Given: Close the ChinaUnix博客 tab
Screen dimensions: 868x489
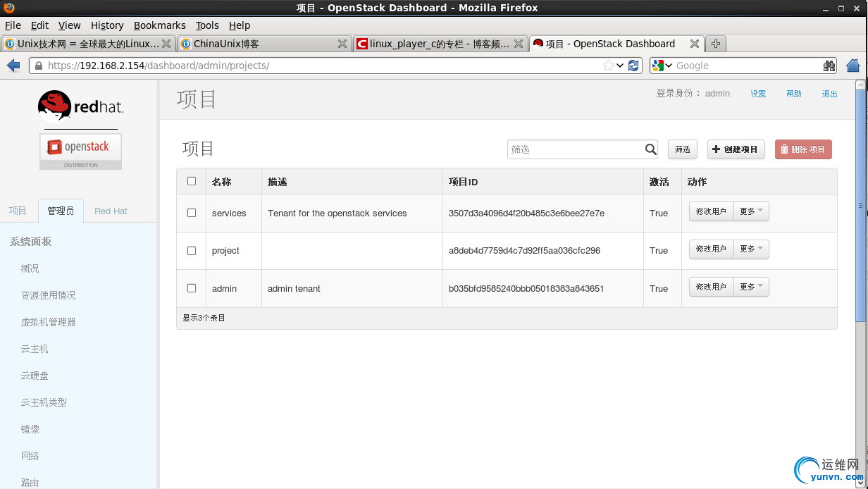Looking at the screenshot, I should pos(342,44).
